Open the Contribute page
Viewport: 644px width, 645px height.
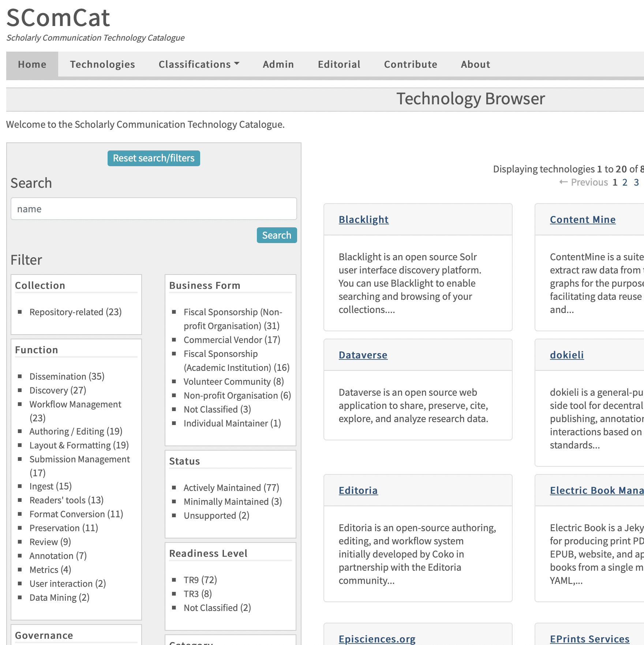tap(411, 64)
